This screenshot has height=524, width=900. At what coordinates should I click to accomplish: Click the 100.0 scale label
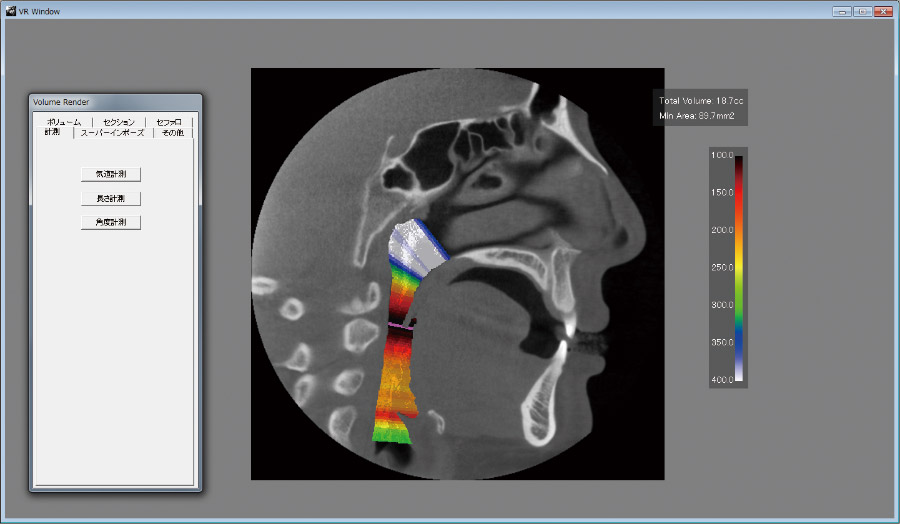point(722,155)
